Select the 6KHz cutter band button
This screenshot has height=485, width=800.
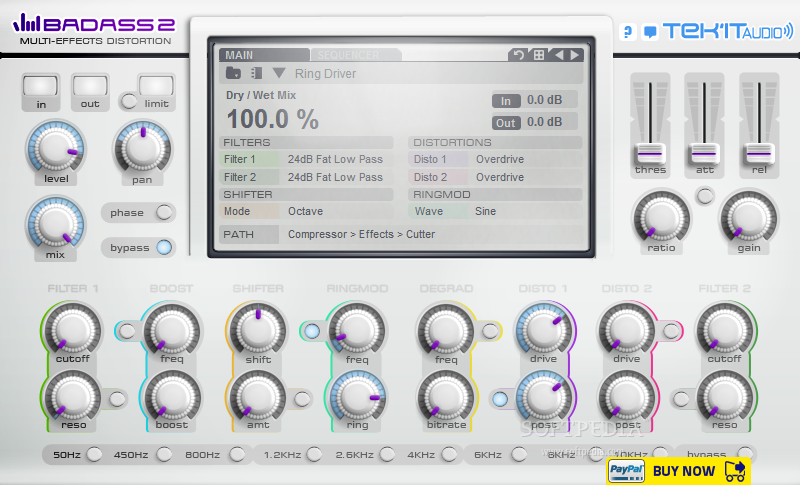coord(518,454)
